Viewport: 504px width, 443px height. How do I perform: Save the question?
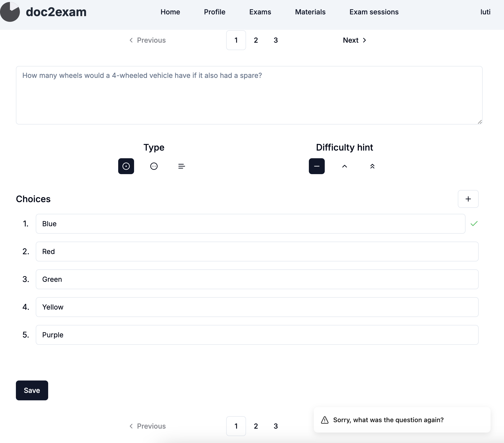(32, 390)
